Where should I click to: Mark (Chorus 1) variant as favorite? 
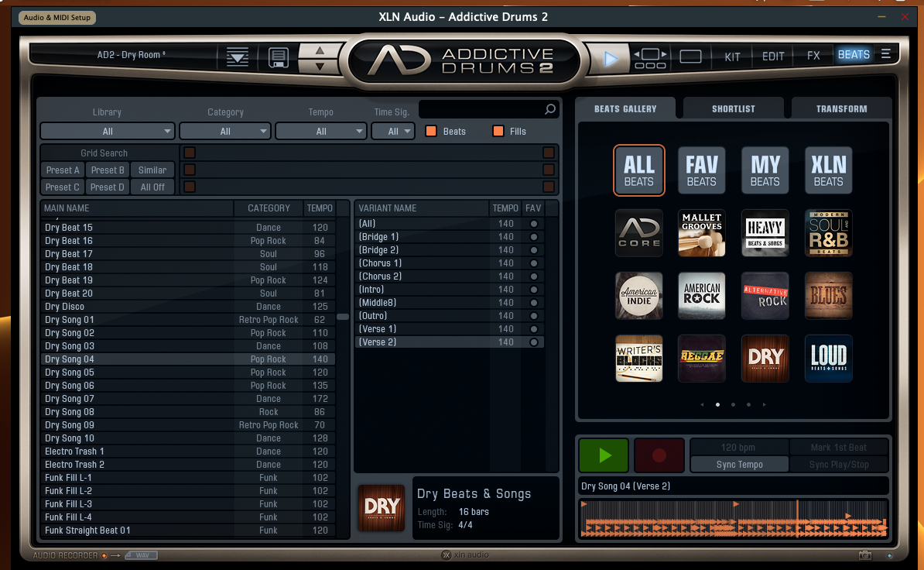(533, 263)
